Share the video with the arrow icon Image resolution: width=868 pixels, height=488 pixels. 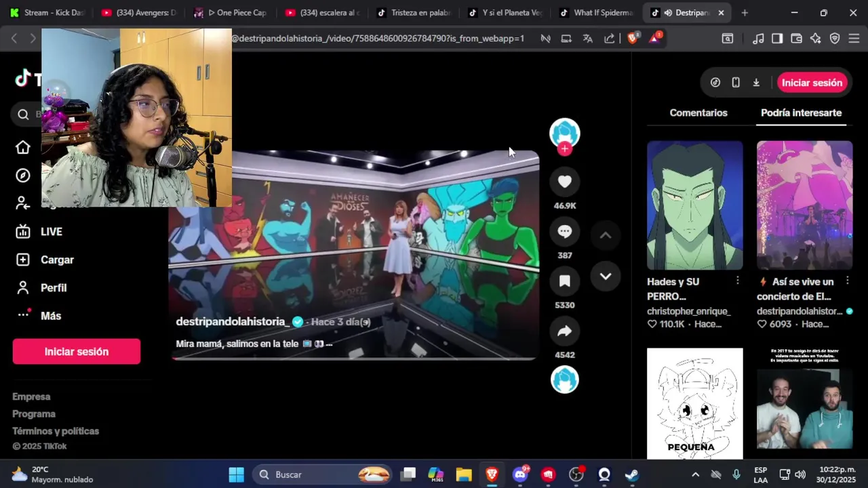click(x=564, y=331)
